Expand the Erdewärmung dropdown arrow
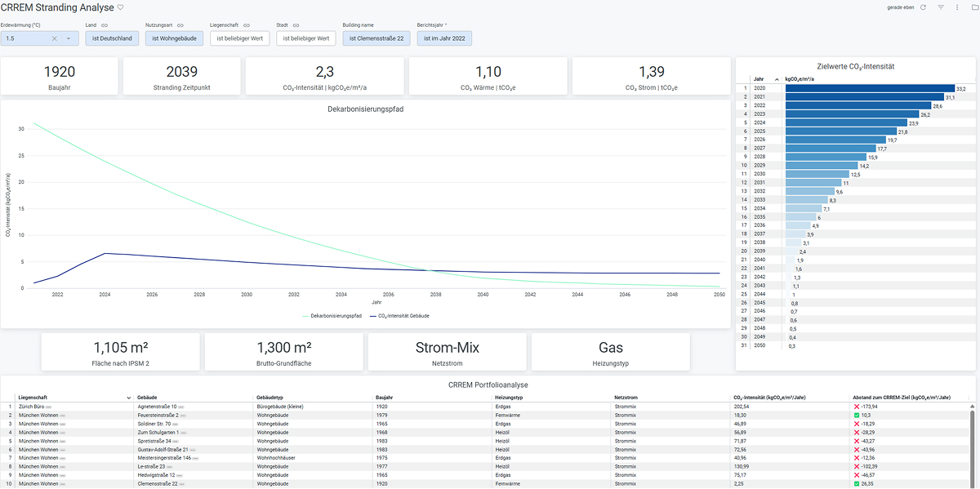The image size is (980, 489). click(x=69, y=38)
